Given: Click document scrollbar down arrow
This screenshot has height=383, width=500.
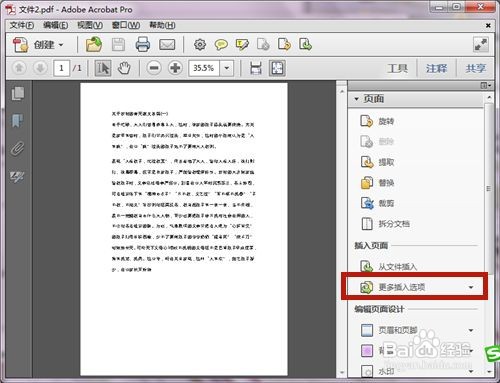Looking at the screenshot, I should [342, 372].
